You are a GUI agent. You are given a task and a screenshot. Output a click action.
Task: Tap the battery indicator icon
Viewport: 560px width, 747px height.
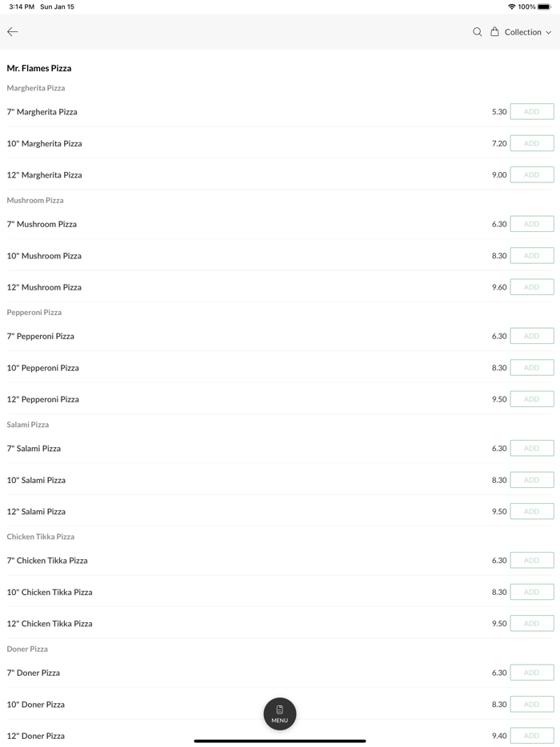pos(544,6)
